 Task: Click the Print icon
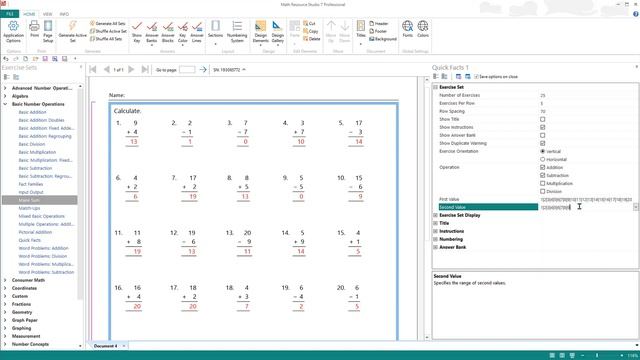(x=34, y=29)
